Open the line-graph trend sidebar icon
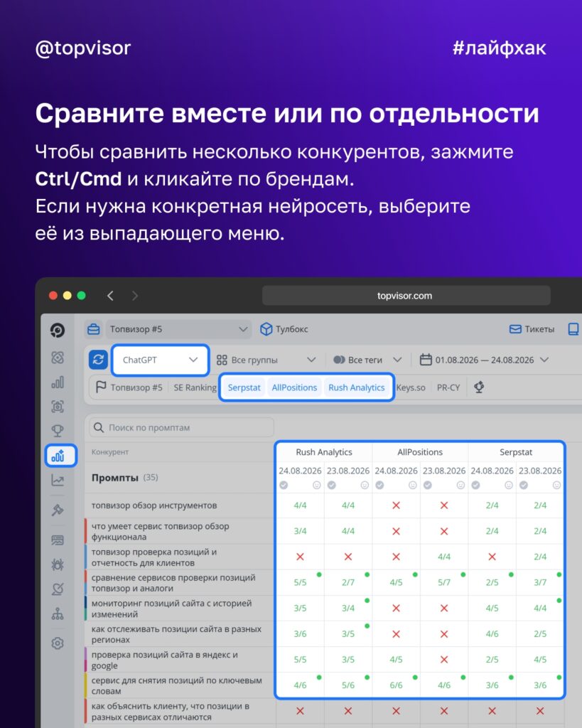 pos(58,481)
